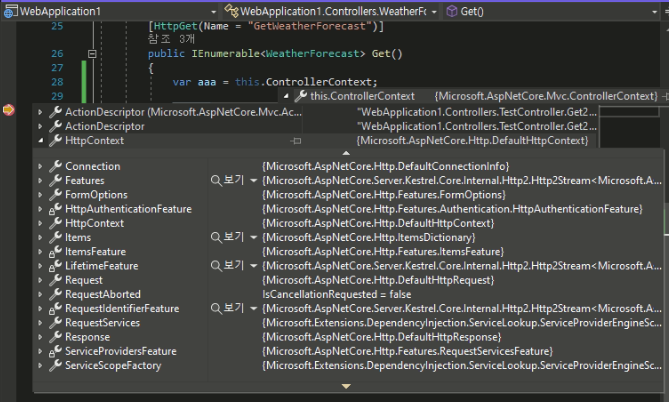Expand the first ActionDescriptor (Microsoft.AspNetCore.Mvc.Ac... row
Screen dimensions: 669x402
(x=40, y=112)
